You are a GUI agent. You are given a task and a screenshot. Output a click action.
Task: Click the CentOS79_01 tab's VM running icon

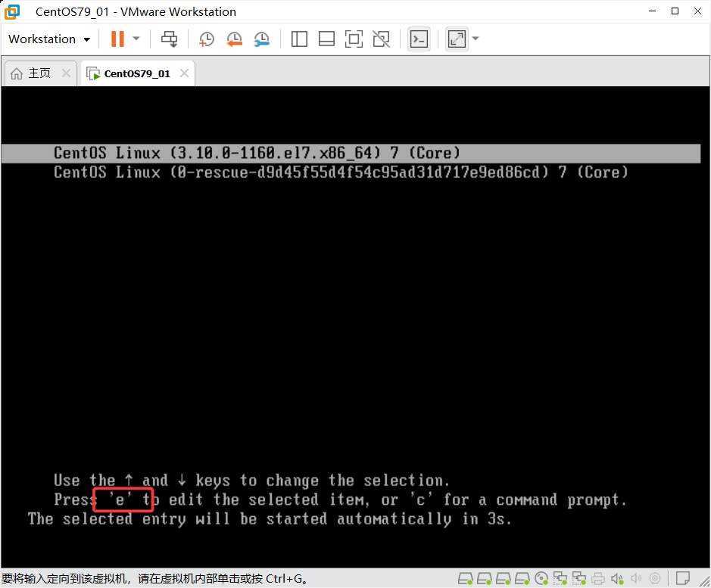(x=93, y=73)
